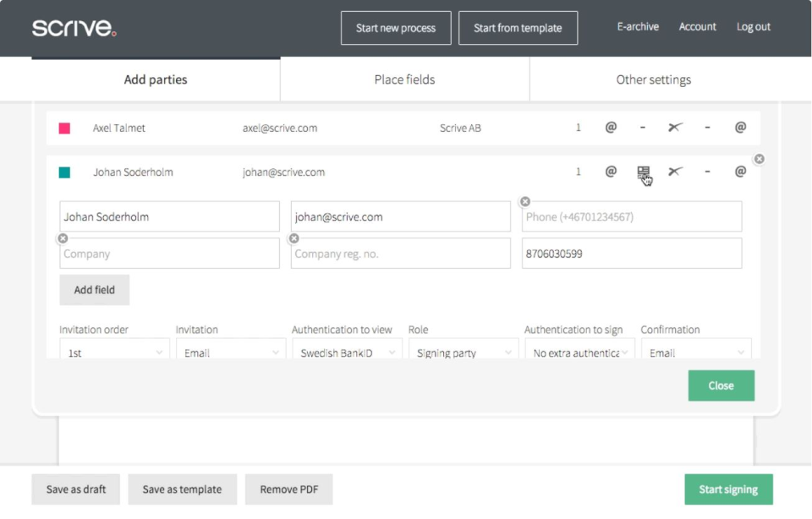The image size is (812, 519).
Task: Click the empty Company input field
Action: click(x=169, y=253)
